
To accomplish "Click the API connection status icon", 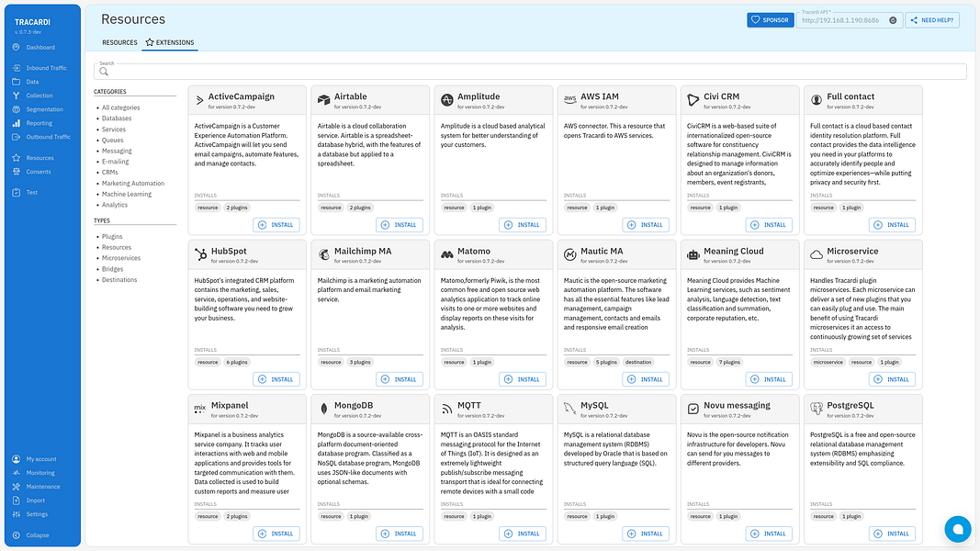I will pyautogui.click(x=893, y=20).
